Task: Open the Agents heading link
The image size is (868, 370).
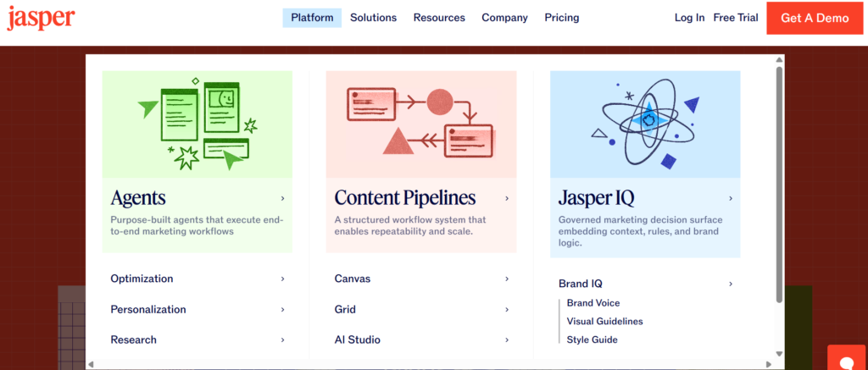Action: (x=138, y=198)
